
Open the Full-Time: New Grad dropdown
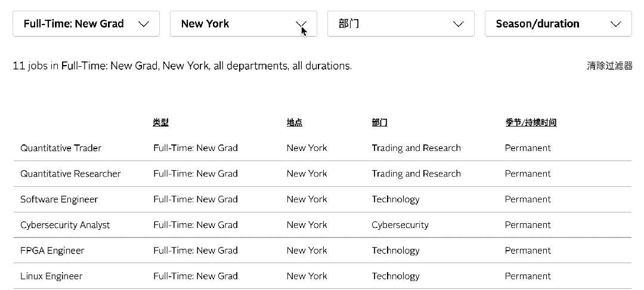86,24
